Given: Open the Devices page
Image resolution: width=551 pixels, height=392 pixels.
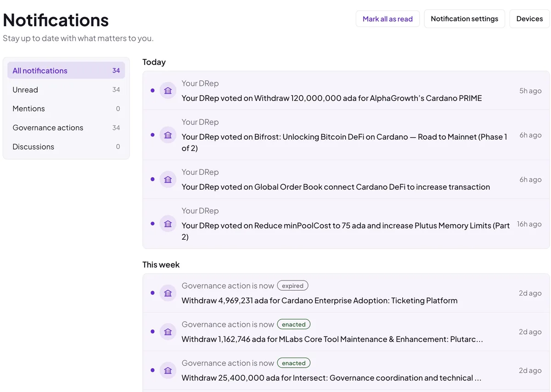Looking at the screenshot, I should 529,19.
